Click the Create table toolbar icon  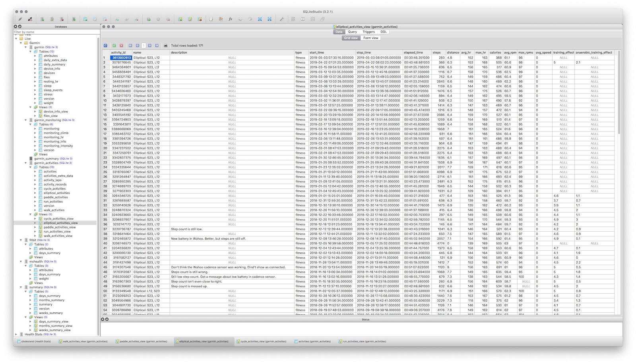pyautogui.click(x=85, y=19)
